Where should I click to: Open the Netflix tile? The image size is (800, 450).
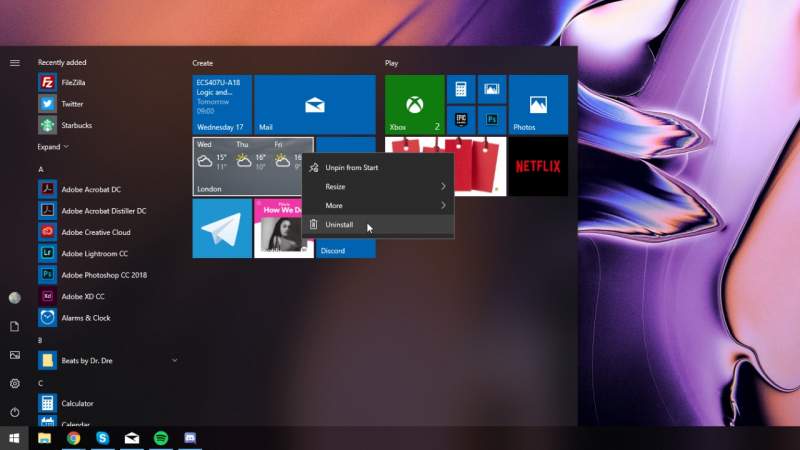pyautogui.click(x=538, y=166)
